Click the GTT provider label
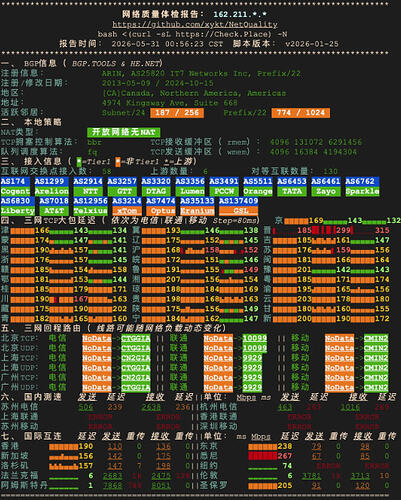The height and width of the screenshot is (500, 401). tap(122, 191)
